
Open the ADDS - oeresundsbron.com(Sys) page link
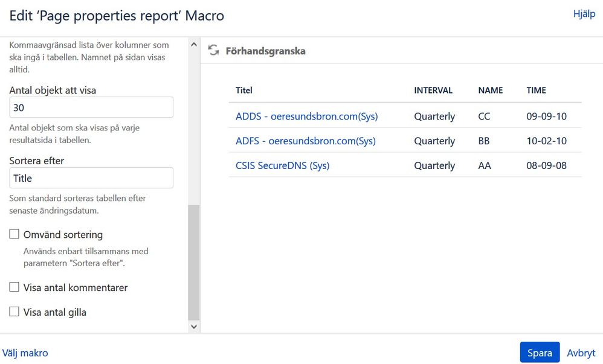[x=306, y=116]
